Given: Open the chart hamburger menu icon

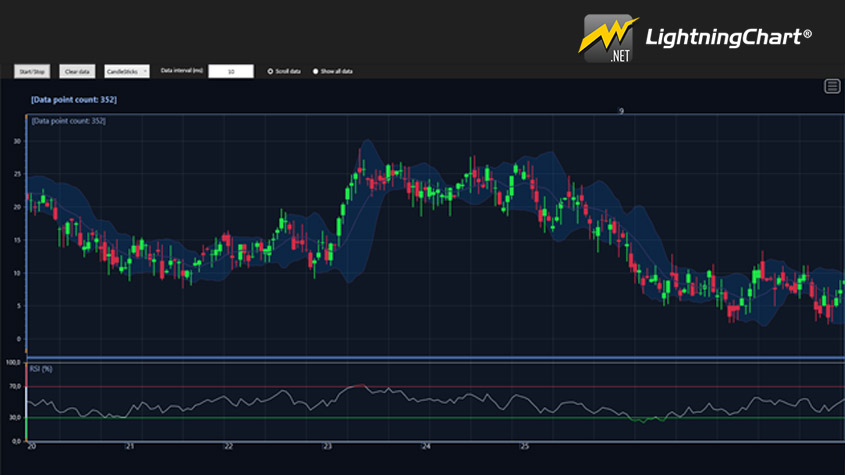Looking at the screenshot, I should 832,87.
